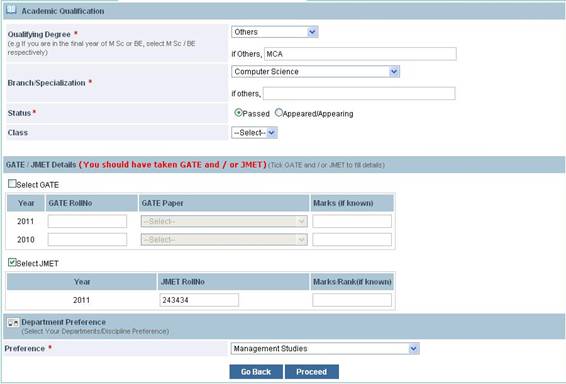Click the book icon beside Academic Qualification
Screen dimensions: 566x384
[11, 9]
